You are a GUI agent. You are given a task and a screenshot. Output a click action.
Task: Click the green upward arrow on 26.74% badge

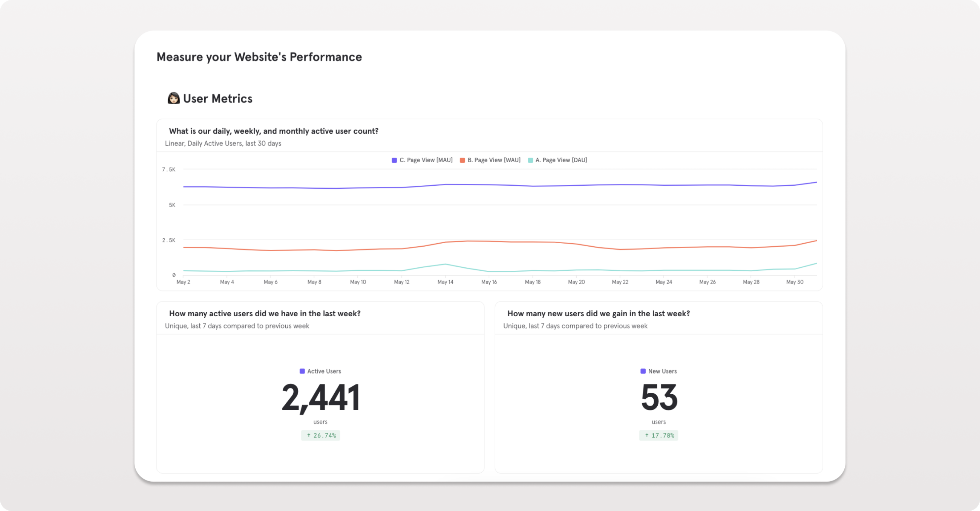coord(308,435)
